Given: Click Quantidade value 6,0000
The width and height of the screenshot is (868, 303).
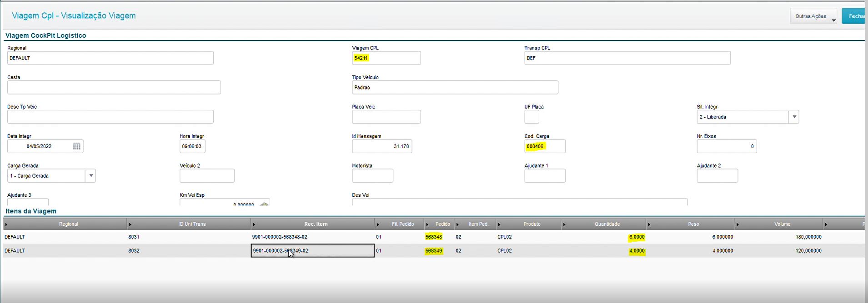Looking at the screenshot, I should (637, 237).
